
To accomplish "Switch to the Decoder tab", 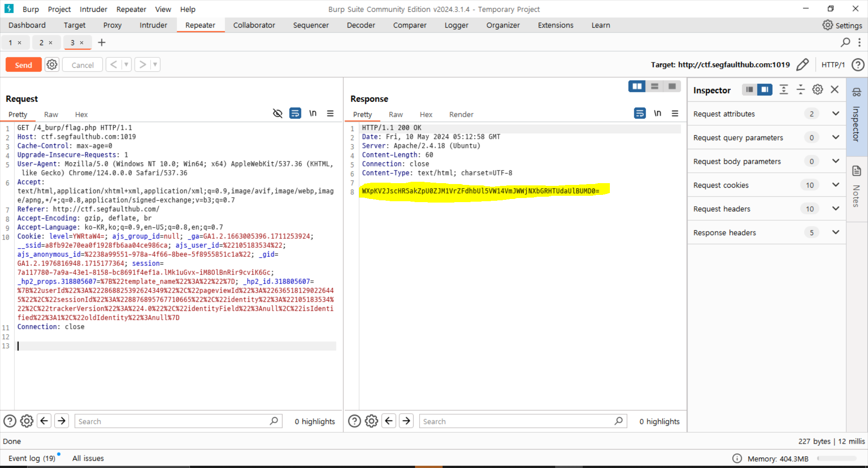I will point(361,25).
